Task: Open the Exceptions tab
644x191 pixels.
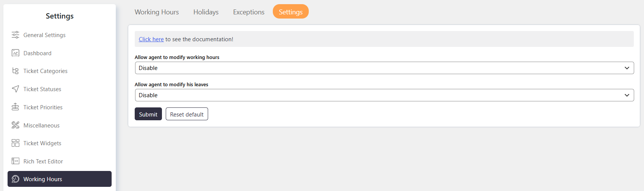Action: coord(249,12)
